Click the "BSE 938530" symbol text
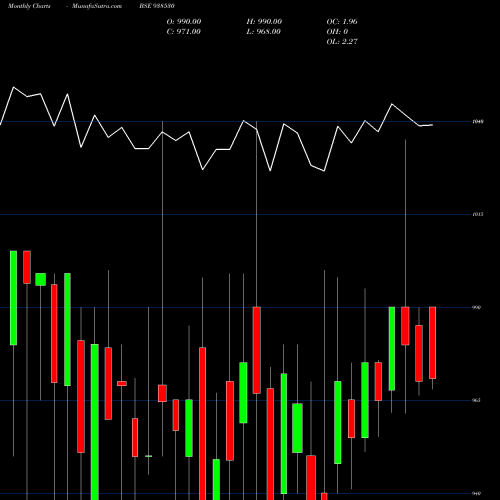 point(157,6)
